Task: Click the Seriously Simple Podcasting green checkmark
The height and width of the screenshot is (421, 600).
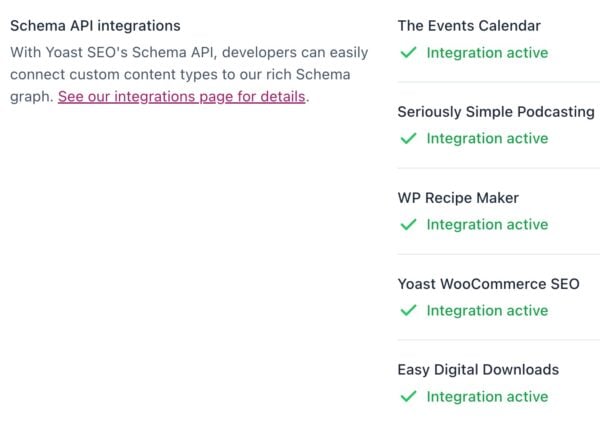Action: click(x=407, y=139)
